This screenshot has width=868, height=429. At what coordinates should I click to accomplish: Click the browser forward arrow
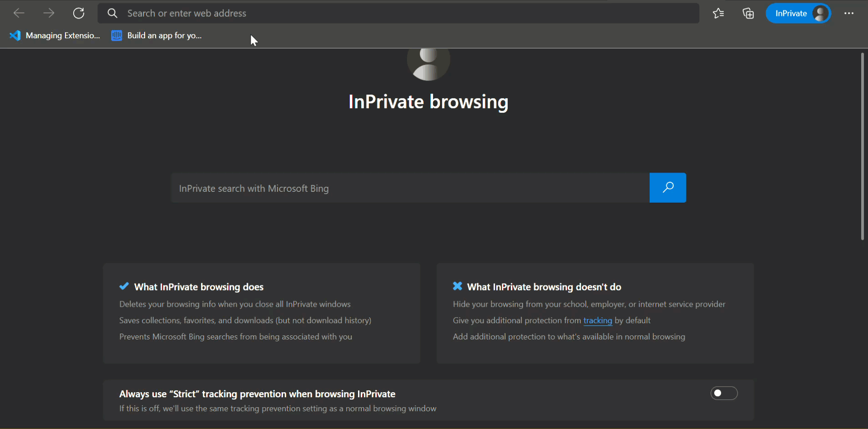point(49,13)
